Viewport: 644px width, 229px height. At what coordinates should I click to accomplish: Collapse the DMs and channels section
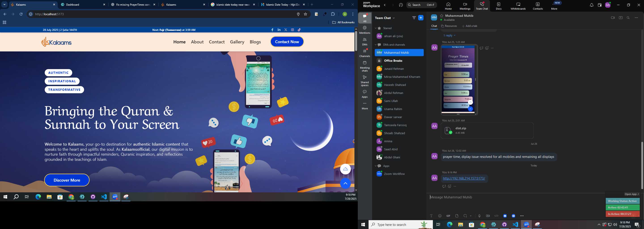point(375,45)
